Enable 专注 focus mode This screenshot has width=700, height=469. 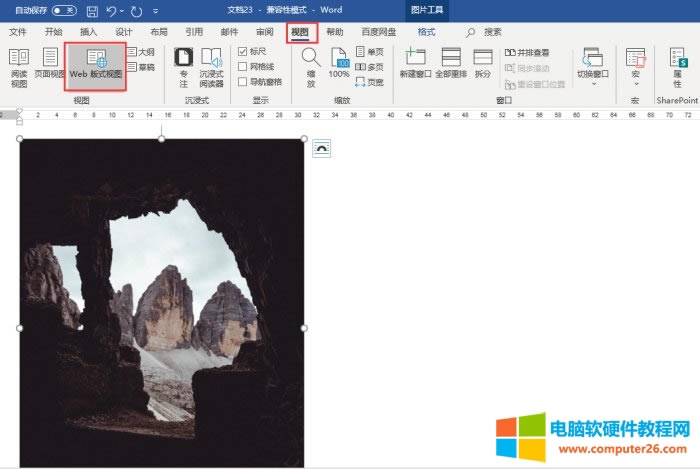click(x=183, y=65)
